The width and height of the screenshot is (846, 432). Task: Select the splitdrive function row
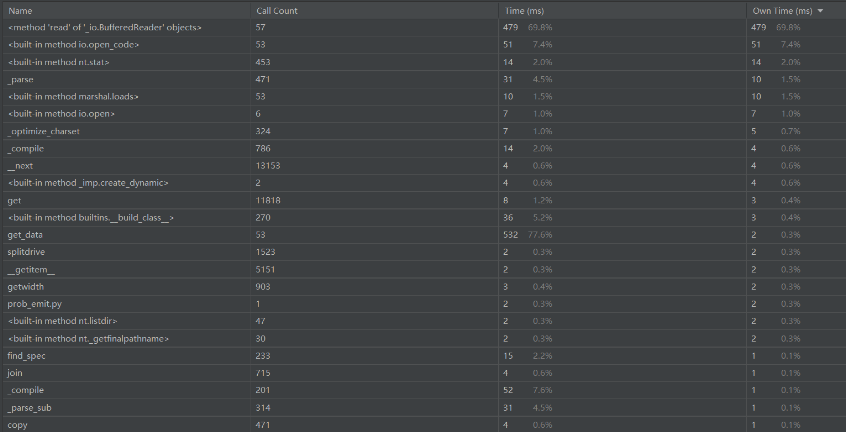coord(423,252)
